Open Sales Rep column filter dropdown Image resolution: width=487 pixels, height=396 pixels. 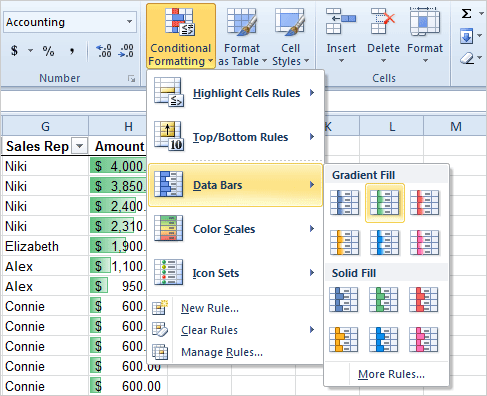click(x=80, y=146)
